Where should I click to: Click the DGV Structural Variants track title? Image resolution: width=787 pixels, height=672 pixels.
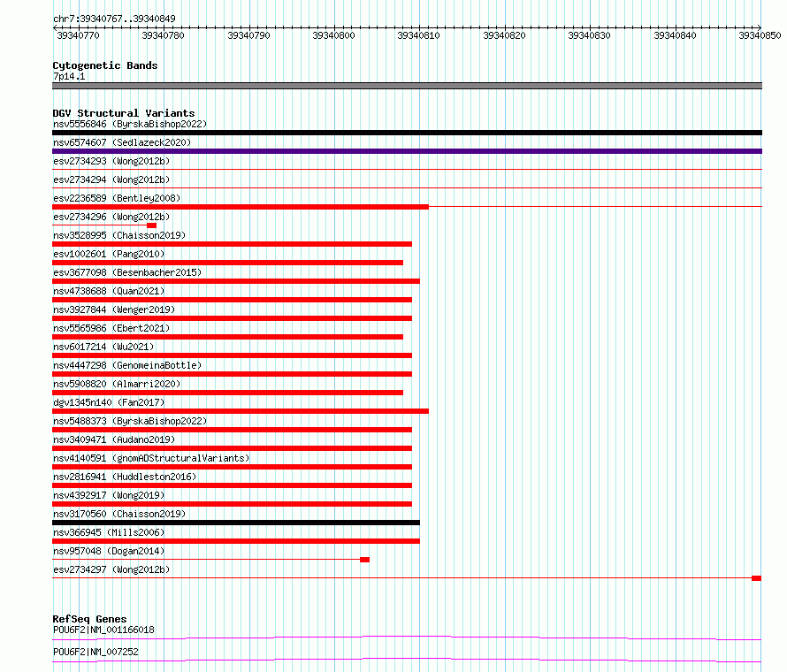point(124,113)
